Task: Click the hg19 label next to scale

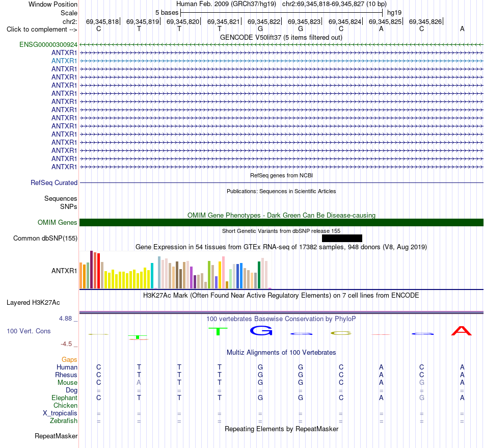Action: 394,13
